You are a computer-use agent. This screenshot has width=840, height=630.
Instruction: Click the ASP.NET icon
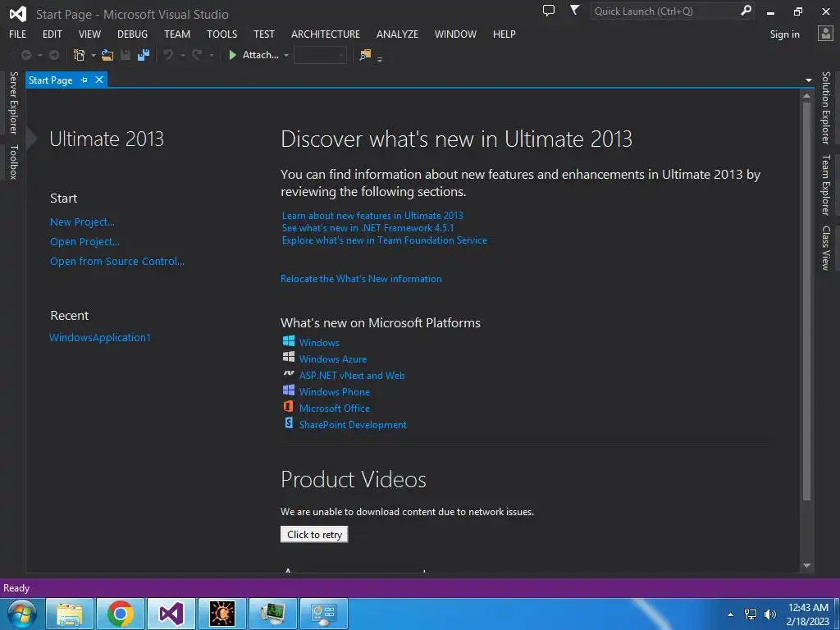[289, 373]
